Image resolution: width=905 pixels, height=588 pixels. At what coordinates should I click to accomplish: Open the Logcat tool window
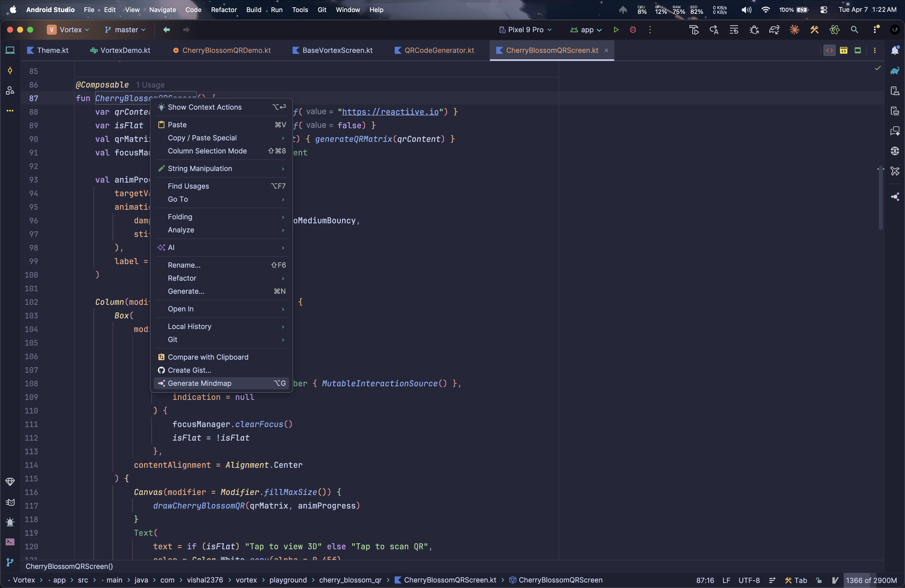[10, 502]
